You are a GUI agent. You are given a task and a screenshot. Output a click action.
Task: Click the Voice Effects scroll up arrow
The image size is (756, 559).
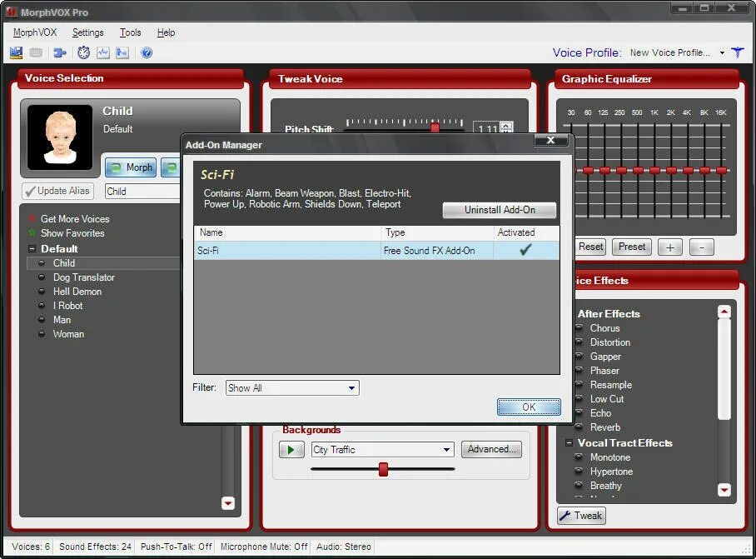click(x=724, y=312)
